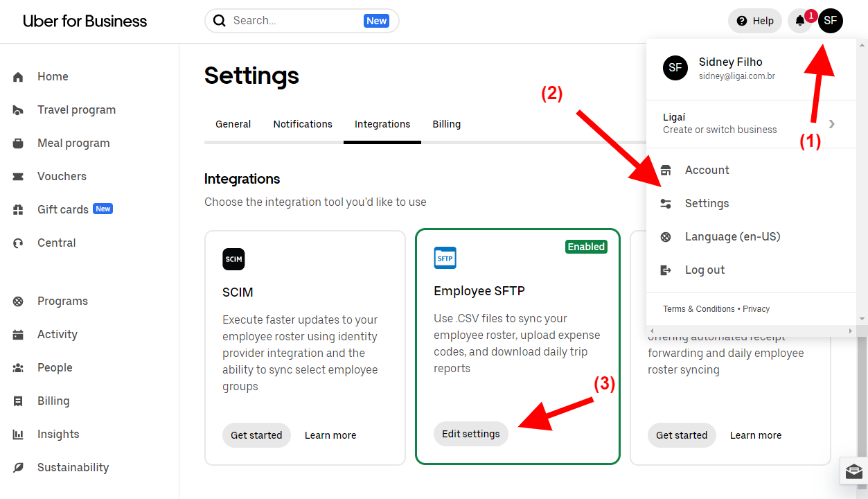The width and height of the screenshot is (868, 499).
Task: Click Get started on SCIM card
Action: click(x=256, y=435)
